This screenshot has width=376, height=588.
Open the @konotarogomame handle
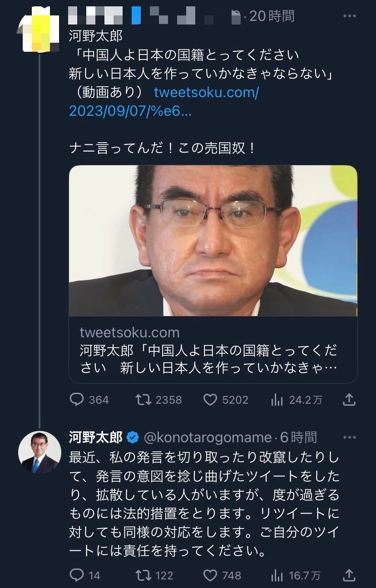(208, 437)
